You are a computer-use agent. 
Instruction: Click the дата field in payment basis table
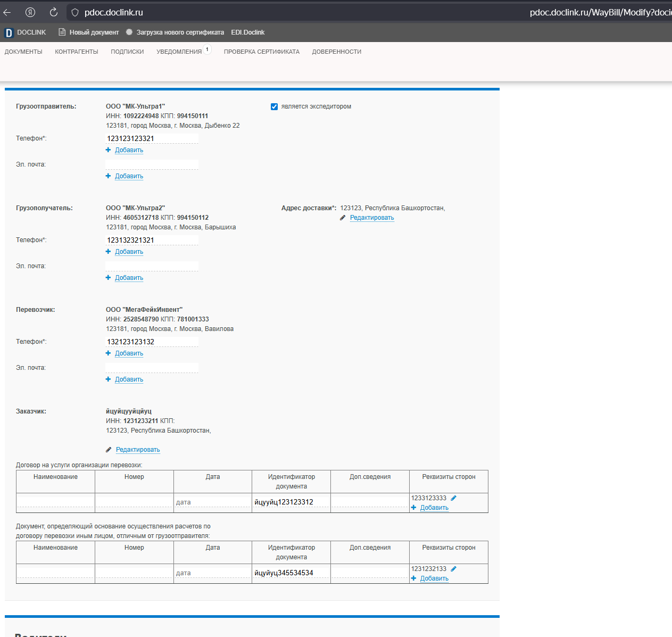pyautogui.click(x=213, y=573)
